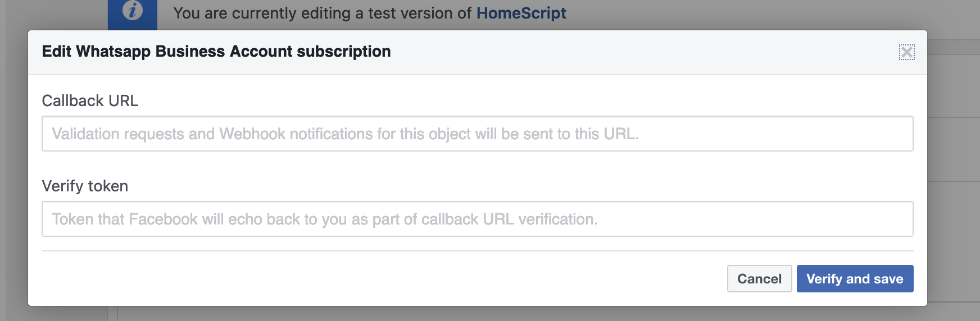Click the blue info icon in banner
Screen dimensions: 980x321
[133, 11]
